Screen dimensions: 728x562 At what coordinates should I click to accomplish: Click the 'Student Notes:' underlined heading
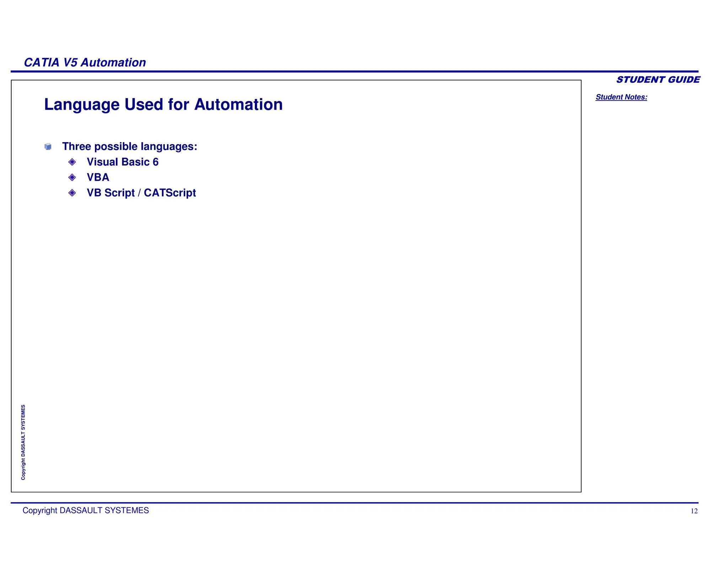pos(621,97)
